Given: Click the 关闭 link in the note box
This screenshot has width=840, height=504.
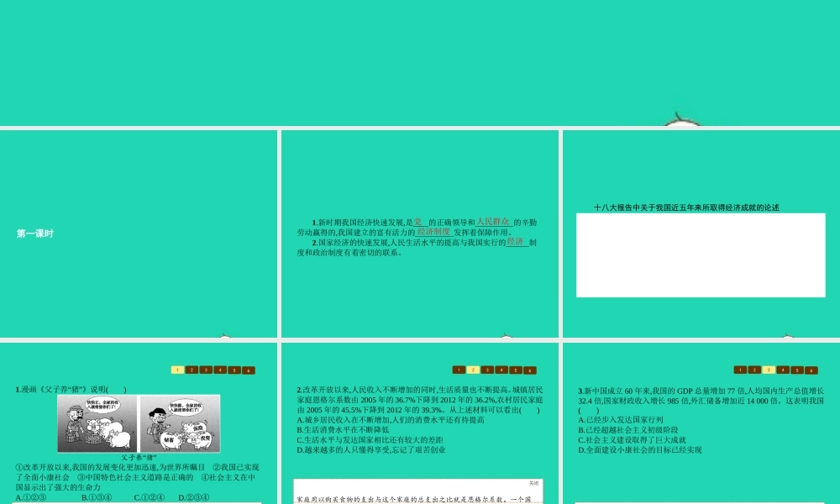Looking at the screenshot, I should click(x=533, y=483).
